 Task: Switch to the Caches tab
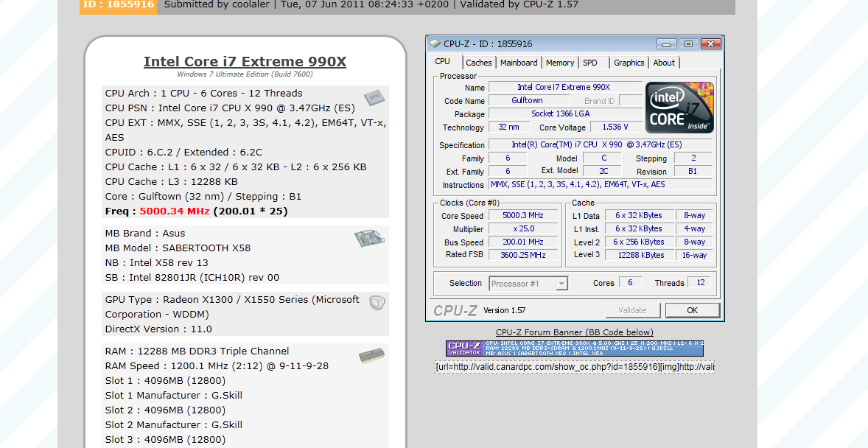(x=479, y=63)
